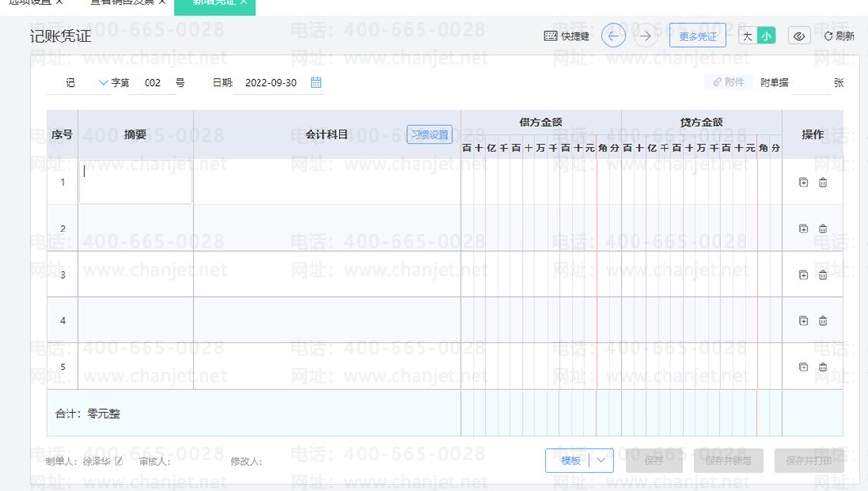Go to previous voucher with left arrow
The height and width of the screenshot is (491, 868).
(x=612, y=36)
